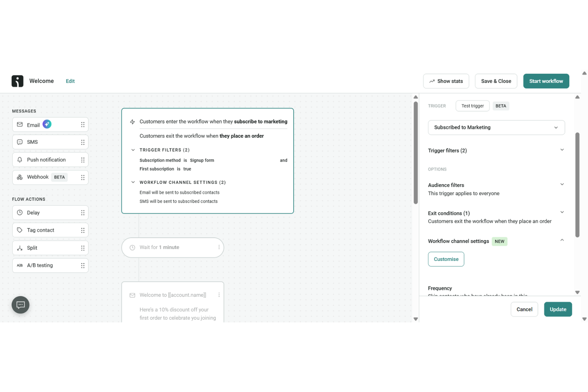Screen dimensions: 588x392
Task: Click 'This trigger applies to everyone' text
Action: pyautogui.click(x=464, y=193)
